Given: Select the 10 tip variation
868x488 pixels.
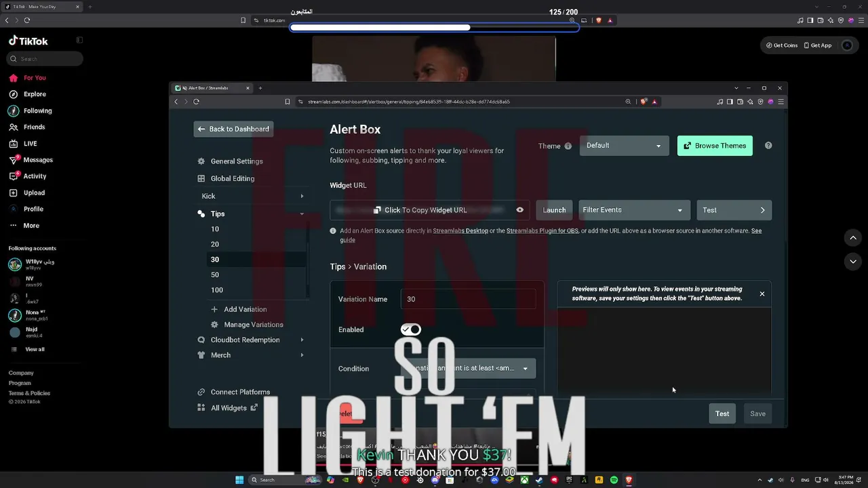Looking at the screenshot, I should [x=215, y=229].
